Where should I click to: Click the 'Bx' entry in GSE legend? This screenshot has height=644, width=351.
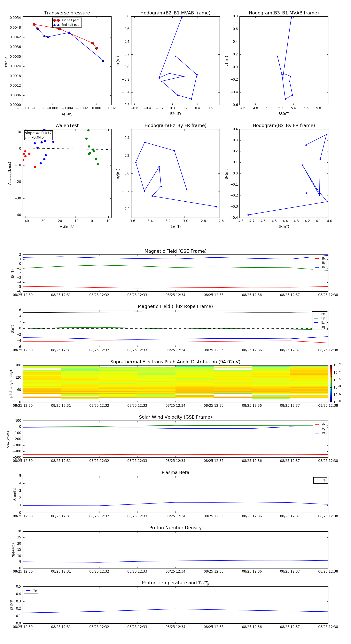tap(320, 259)
